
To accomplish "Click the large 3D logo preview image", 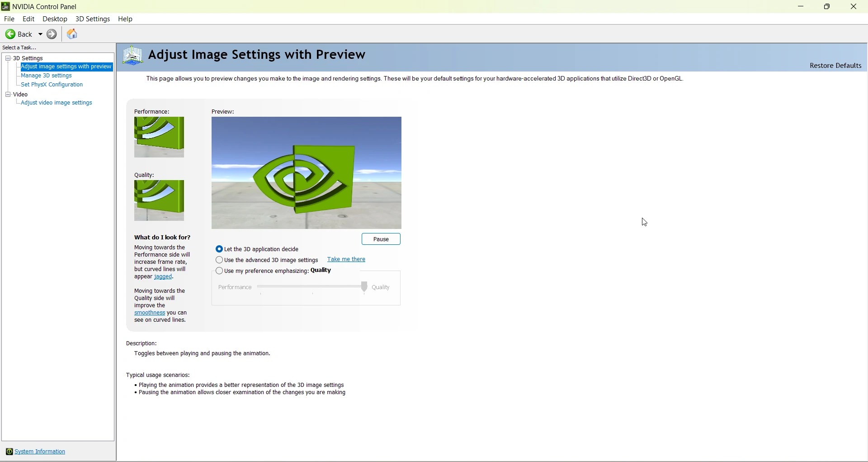I will coord(307,173).
